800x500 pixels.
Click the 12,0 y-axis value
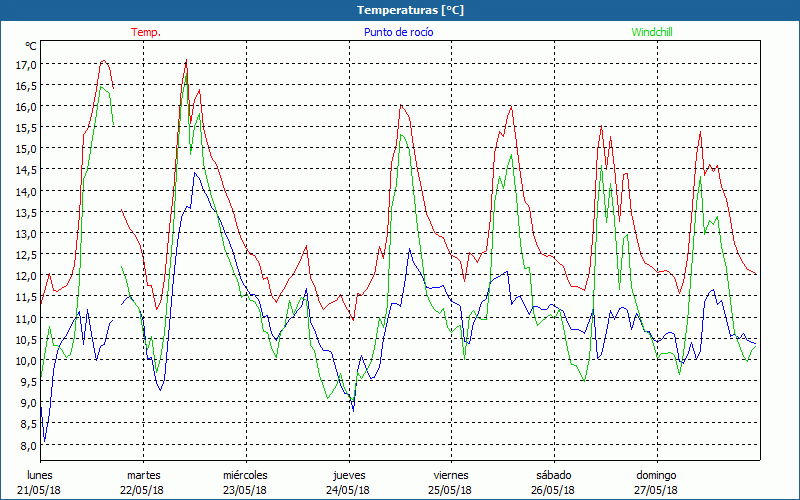(26, 276)
